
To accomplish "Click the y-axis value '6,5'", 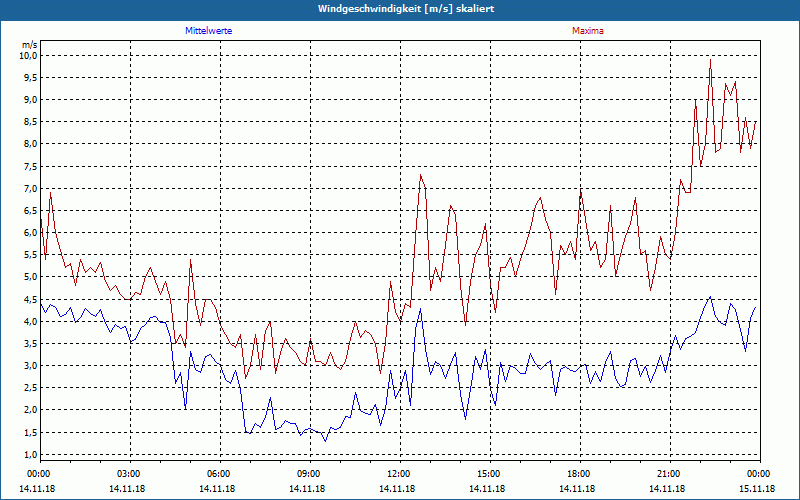I will click(x=30, y=211).
